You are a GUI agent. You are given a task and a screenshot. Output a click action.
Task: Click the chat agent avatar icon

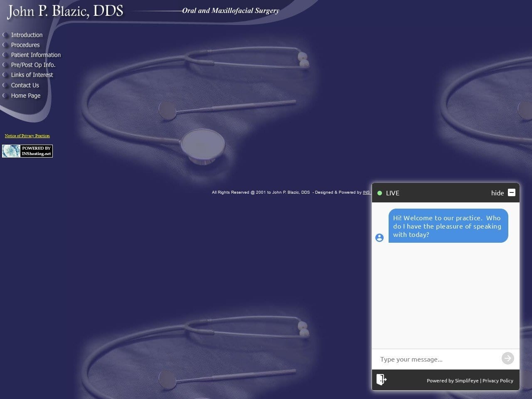point(379,238)
